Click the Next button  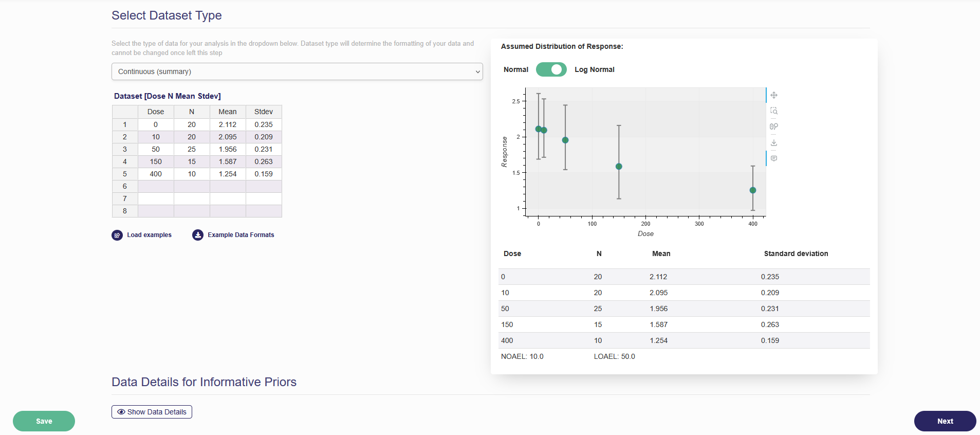(x=945, y=421)
